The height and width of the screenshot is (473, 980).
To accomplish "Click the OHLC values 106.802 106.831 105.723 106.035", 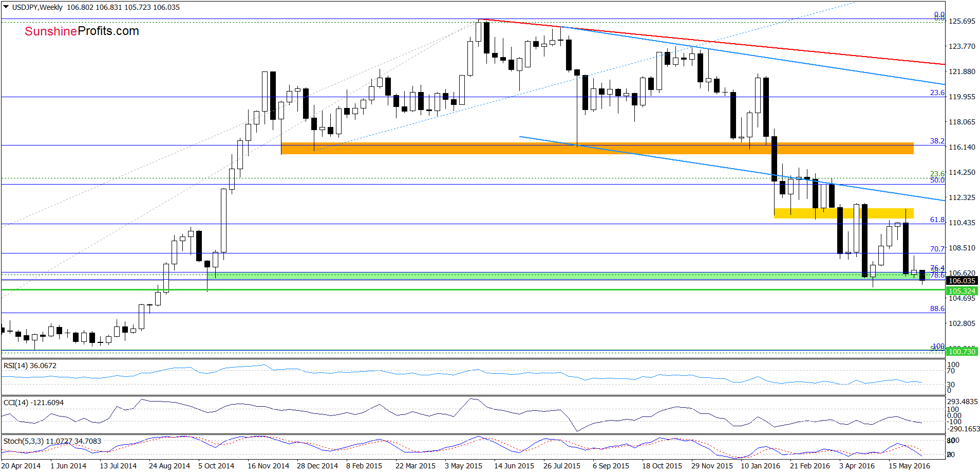I will 123,7.
